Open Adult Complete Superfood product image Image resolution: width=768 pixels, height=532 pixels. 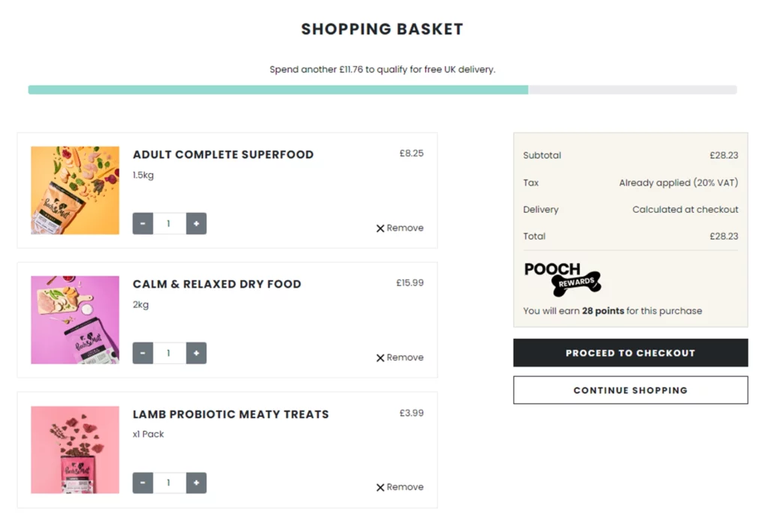75,190
